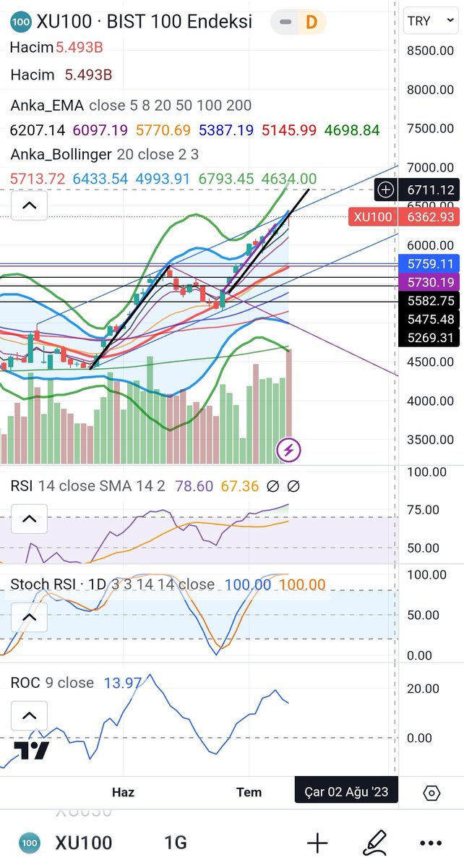
Task: Click the XU100 · BIST 100 Endeksi title
Action: pyautogui.click(x=145, y=22)
